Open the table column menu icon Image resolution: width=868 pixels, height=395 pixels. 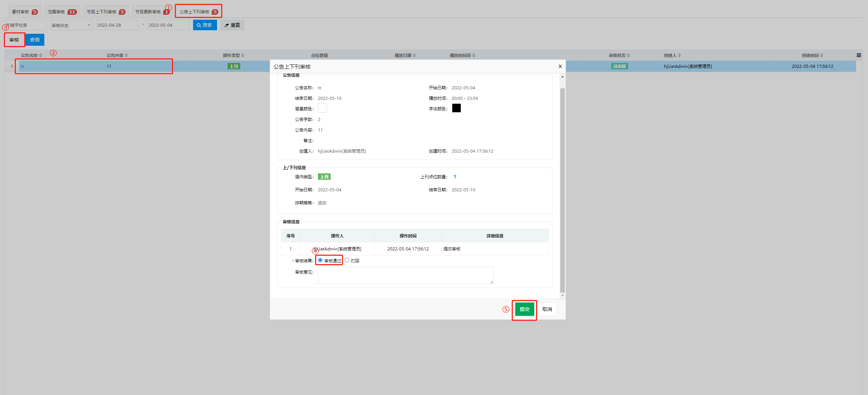tap(859, 55)
